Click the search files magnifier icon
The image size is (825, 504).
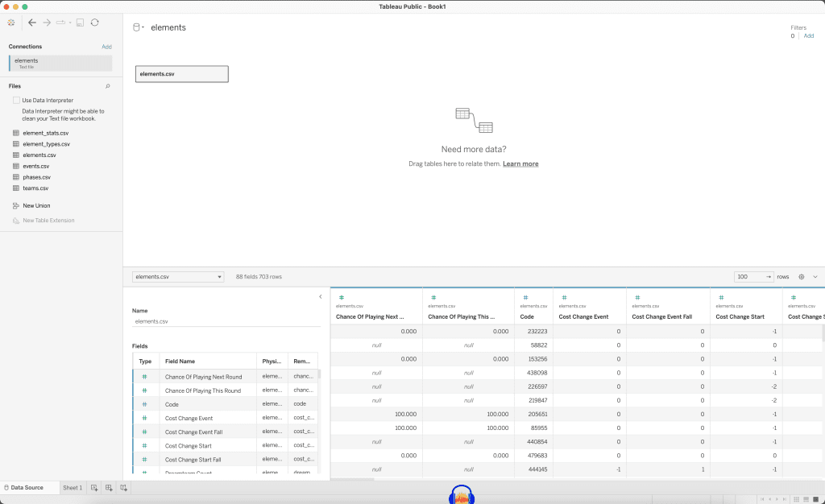click(108, 86)
